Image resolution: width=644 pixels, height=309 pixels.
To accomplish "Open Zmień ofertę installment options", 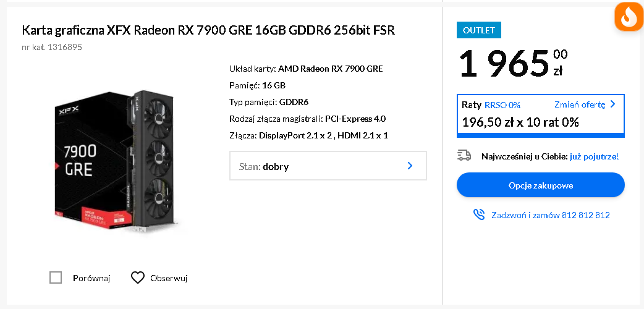I will [585, 104].
